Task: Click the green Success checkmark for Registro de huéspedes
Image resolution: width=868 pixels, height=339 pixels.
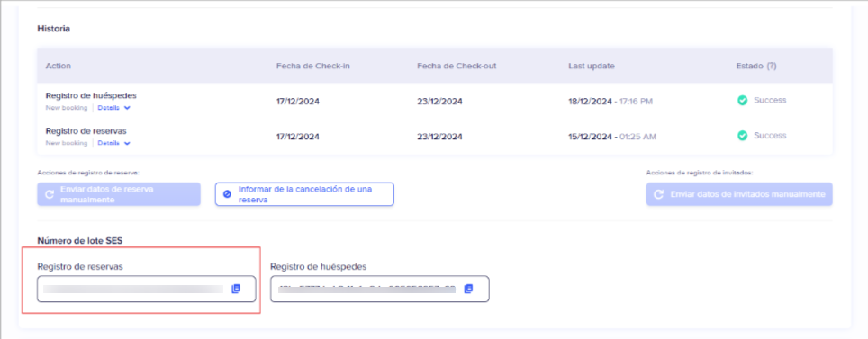Action: (742, 100)
